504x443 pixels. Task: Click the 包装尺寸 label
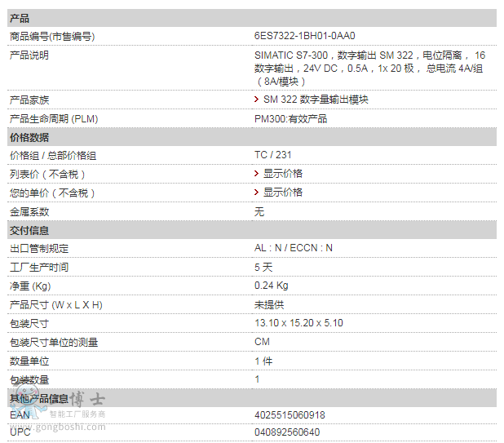[x=29, y=323]
